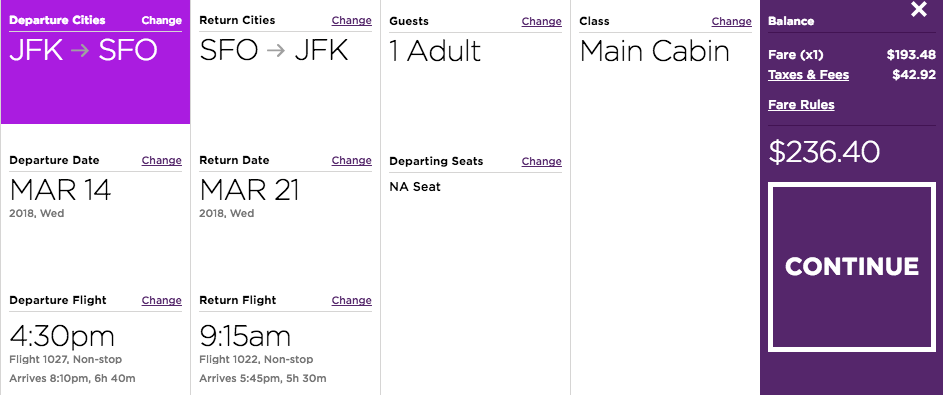
Task: Change the Return Cities
Action: pyautogui.click(x=351, y=20)
